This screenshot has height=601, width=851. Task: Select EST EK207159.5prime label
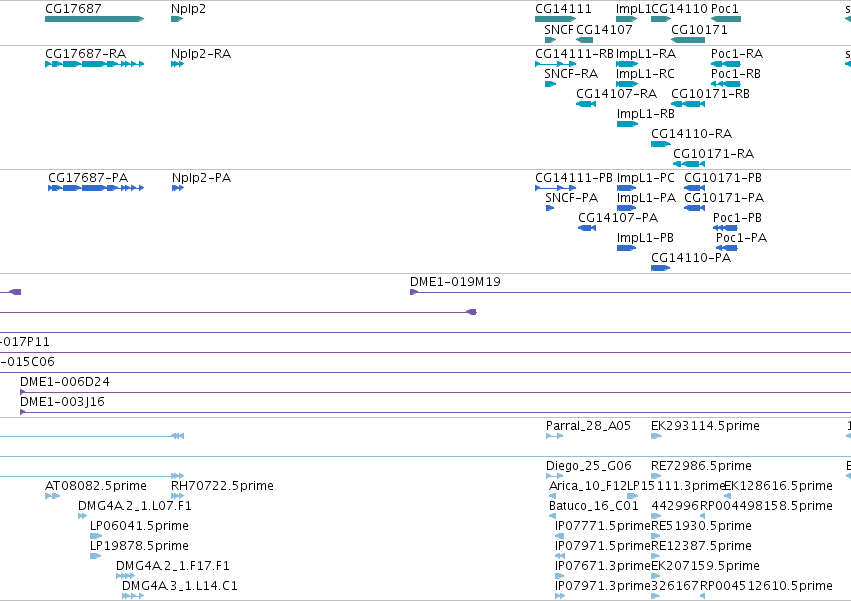coord(706,567)
